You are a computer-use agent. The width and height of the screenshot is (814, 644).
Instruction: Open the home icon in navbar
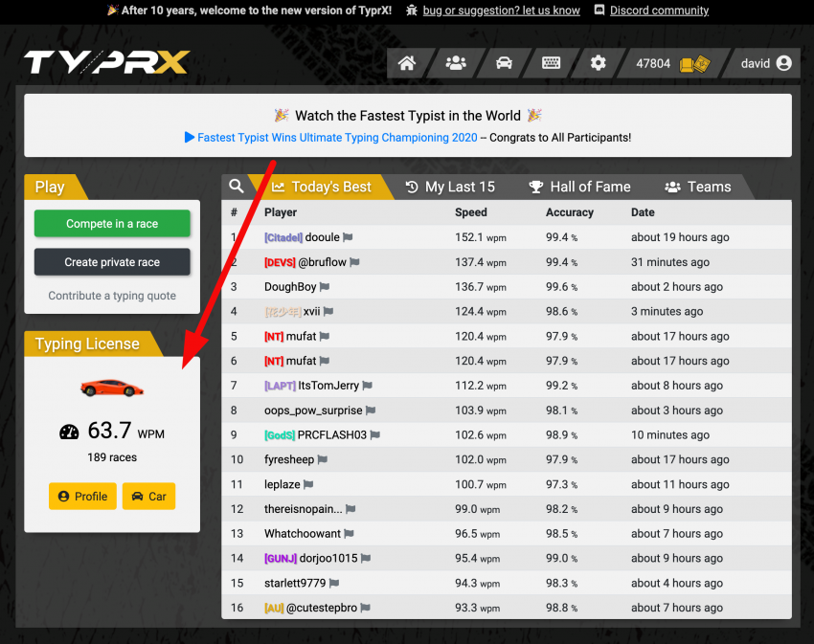pos(407,63)
